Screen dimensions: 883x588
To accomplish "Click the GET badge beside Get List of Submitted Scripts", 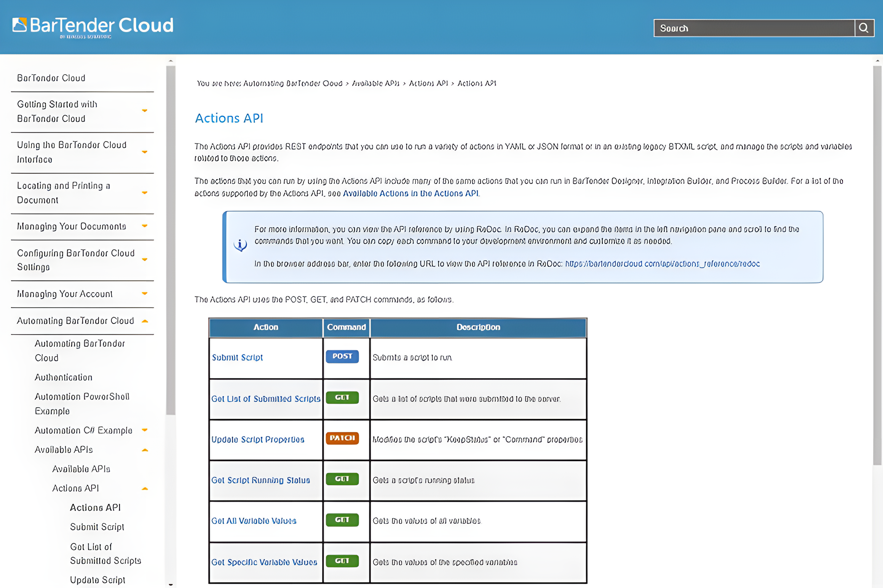I will 342,397.
